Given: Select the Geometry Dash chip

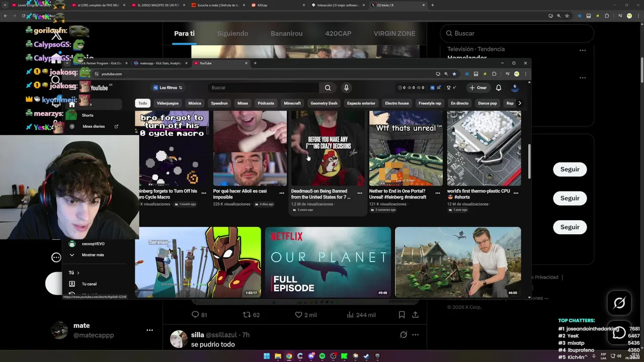Looking at the screenshot, I should [x=324, y=103].
